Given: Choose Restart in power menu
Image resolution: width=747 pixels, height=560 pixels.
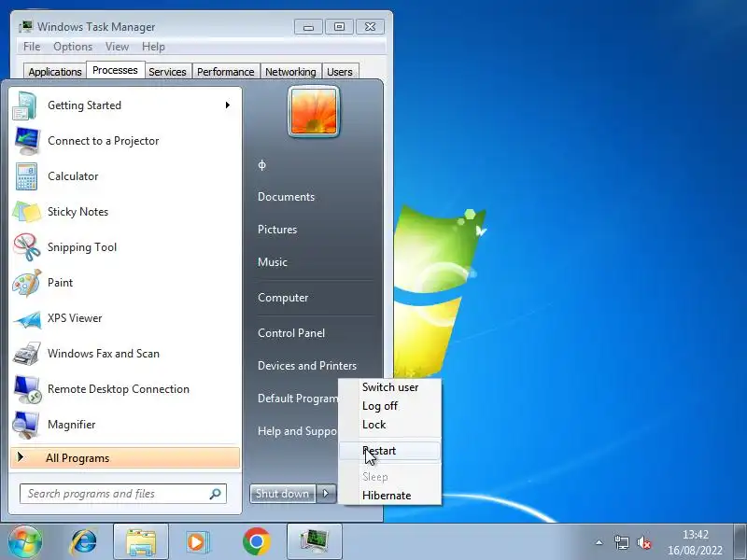Looking at the screenshot, I should [389, 451].
